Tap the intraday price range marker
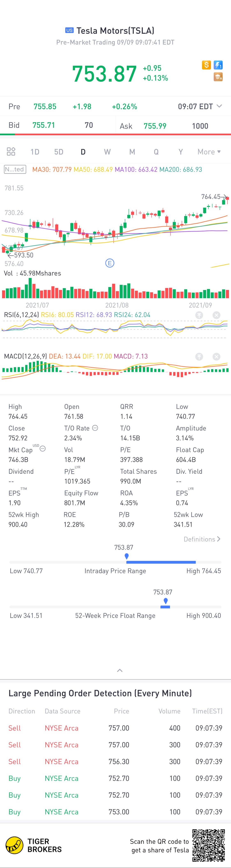 (126, 556)
